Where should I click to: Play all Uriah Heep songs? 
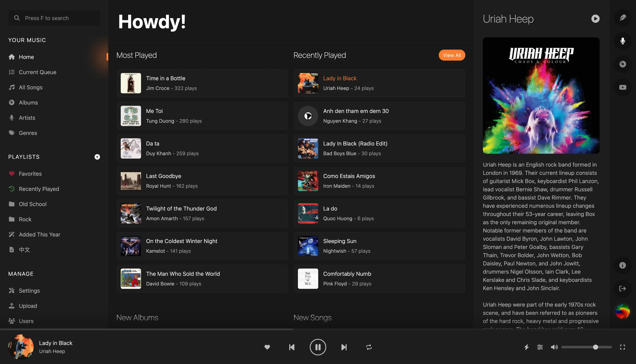[595, 19]
